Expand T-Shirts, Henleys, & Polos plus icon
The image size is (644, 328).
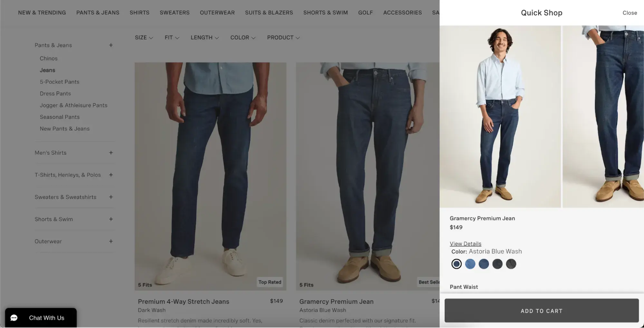(111, 175)
